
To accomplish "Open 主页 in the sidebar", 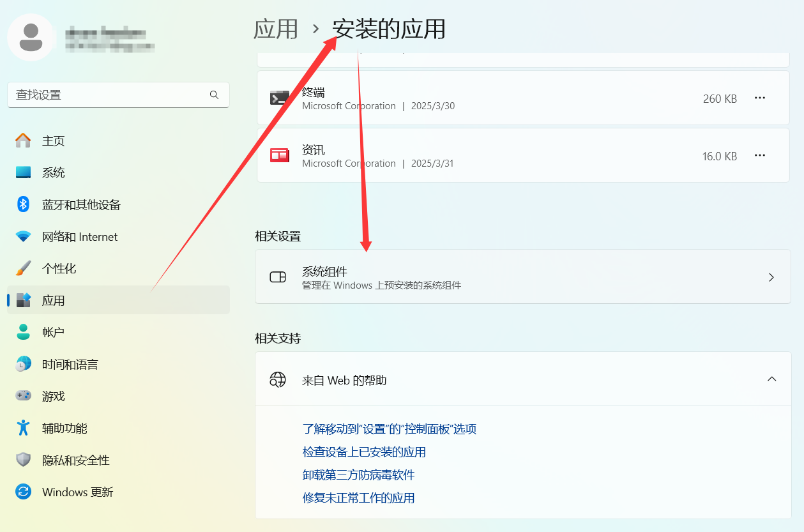I will pyautogui.click(x=118, y=141).
